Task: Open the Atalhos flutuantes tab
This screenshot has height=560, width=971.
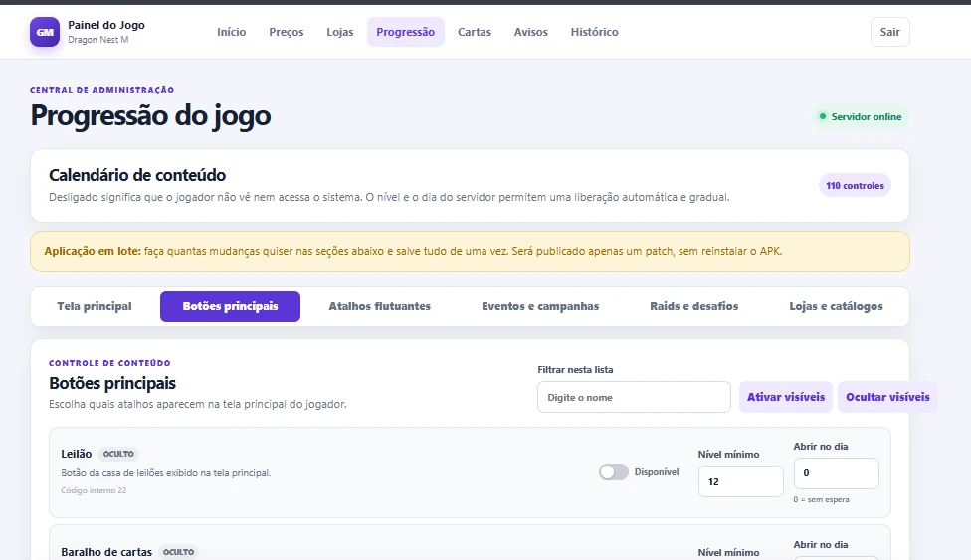Action: pyautogui.click(x=380, y=306)
